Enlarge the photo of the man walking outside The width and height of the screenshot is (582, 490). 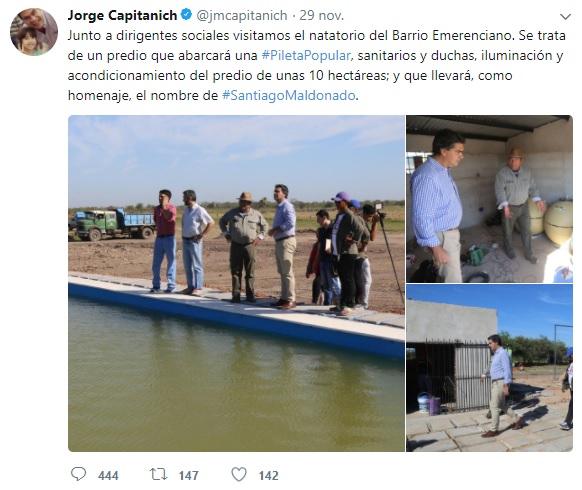[x=489, y=368]
